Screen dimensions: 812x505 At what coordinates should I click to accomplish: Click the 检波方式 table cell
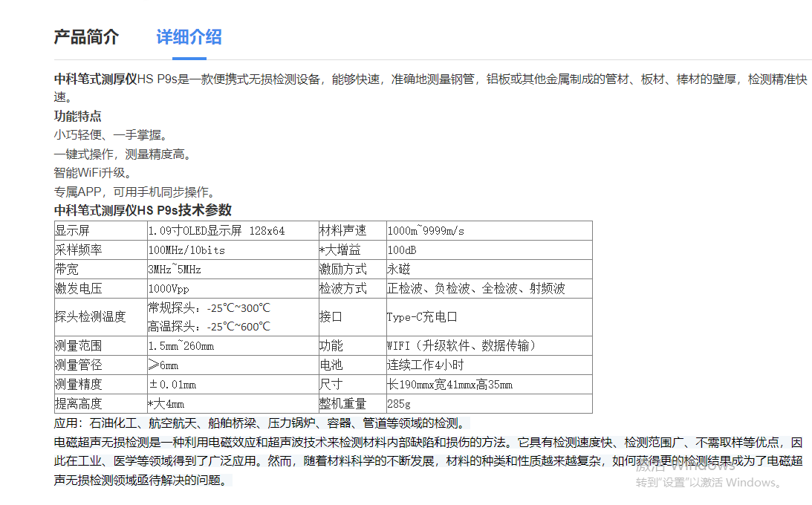(x=352, y=288)
